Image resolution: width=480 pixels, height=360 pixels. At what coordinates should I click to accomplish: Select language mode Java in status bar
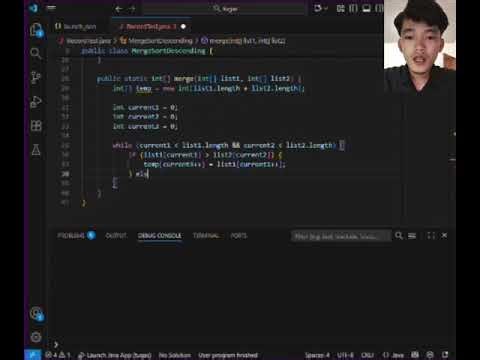click(x=393, y=355)
